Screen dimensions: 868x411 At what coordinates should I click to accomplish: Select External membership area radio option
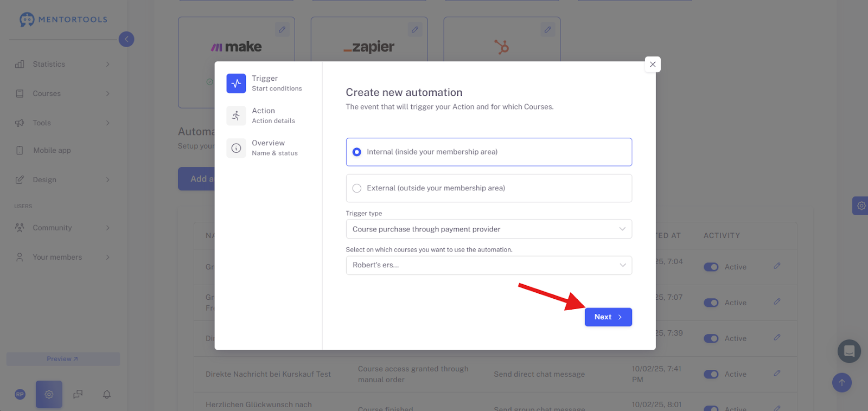tap(489, 188)
